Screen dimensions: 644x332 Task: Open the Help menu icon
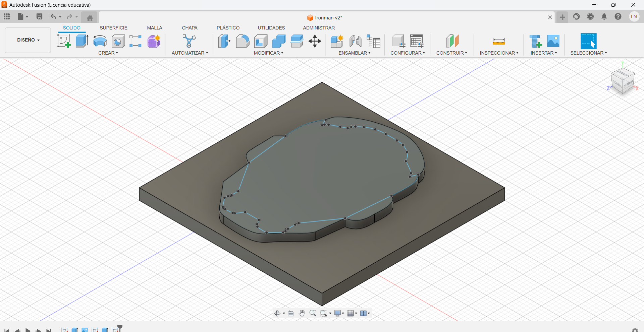(618, 16)
